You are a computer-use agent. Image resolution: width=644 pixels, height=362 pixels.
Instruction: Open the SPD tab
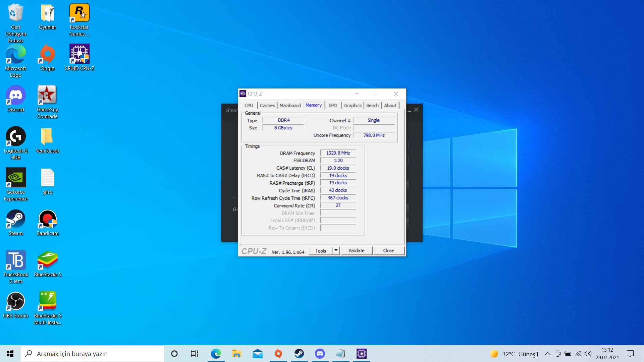[333, 106]
